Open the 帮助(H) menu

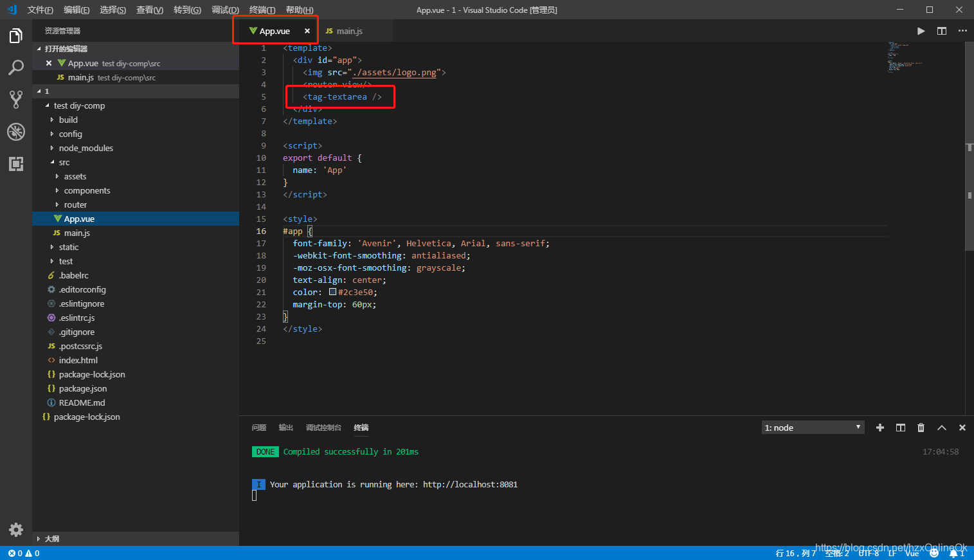coord(300,10)
